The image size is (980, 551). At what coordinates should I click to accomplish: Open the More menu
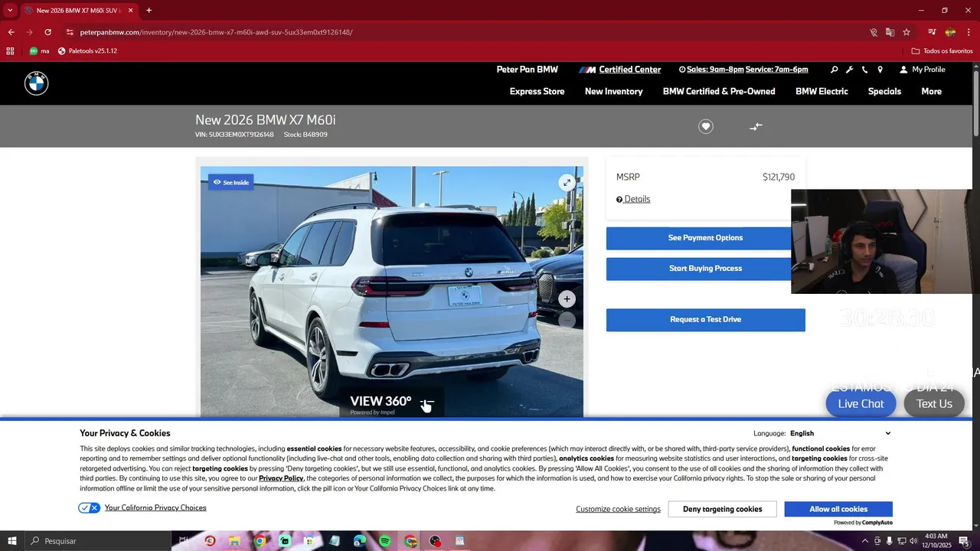point(931,91)
